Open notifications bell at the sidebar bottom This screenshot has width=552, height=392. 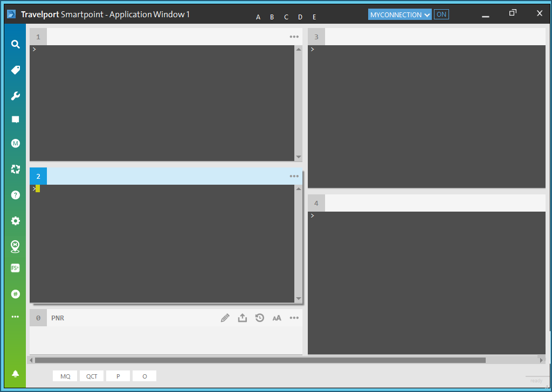[x=16, y=374]
